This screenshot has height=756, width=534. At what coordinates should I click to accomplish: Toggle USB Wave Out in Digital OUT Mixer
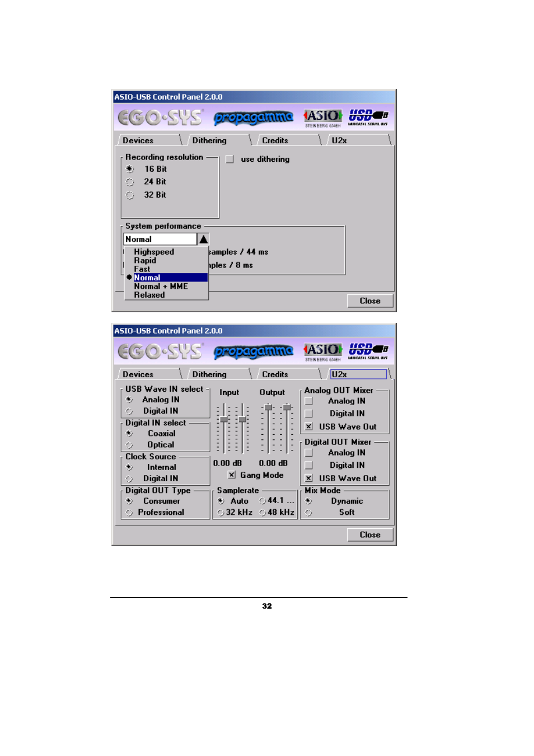[x=308, y=478]
